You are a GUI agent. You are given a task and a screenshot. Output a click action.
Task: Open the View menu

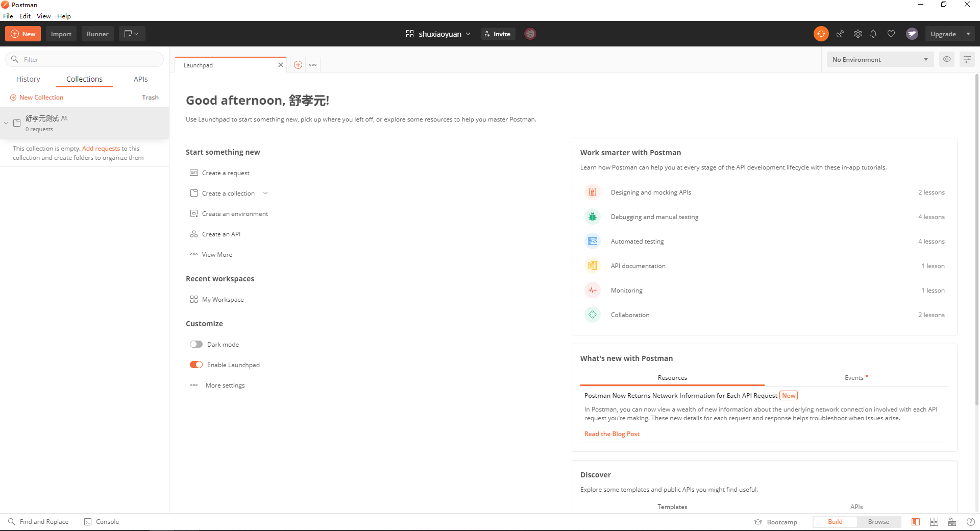click(x=43, y=16)
